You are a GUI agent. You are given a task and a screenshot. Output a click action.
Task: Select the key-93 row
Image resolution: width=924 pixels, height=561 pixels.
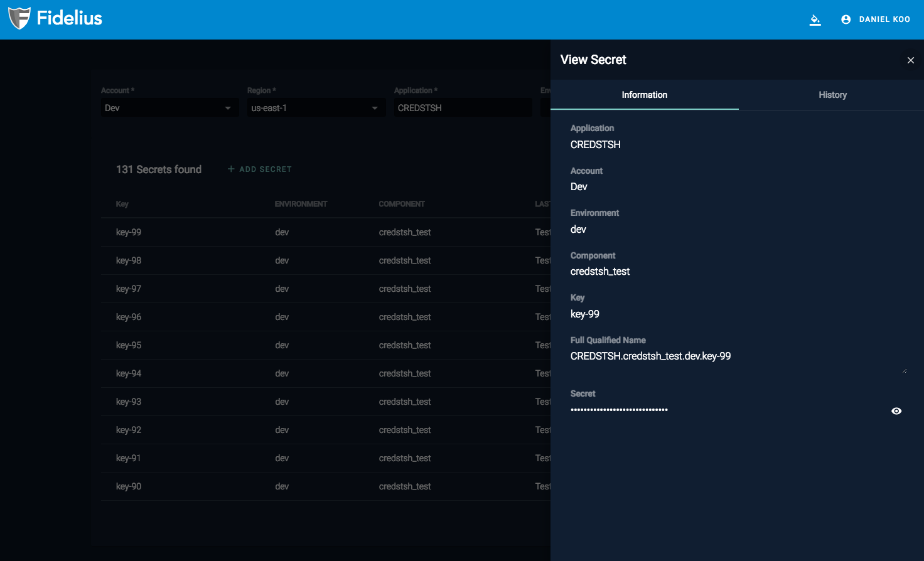[326, 402]
